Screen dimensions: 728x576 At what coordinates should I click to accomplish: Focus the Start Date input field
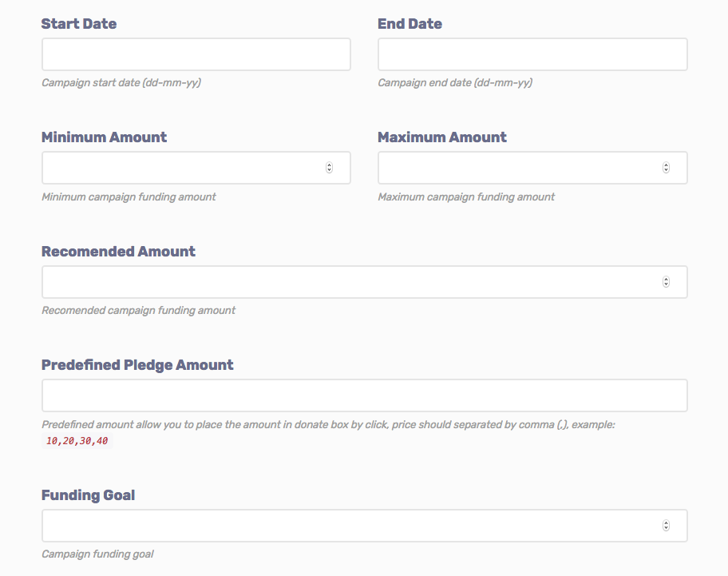(x=196, y=54)
